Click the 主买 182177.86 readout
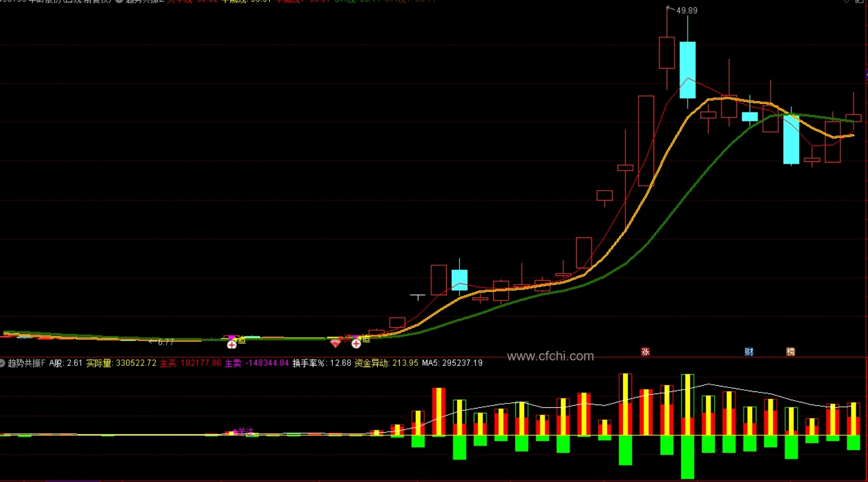Viewport: 868px width, 482px height. [x=191, y=363]
